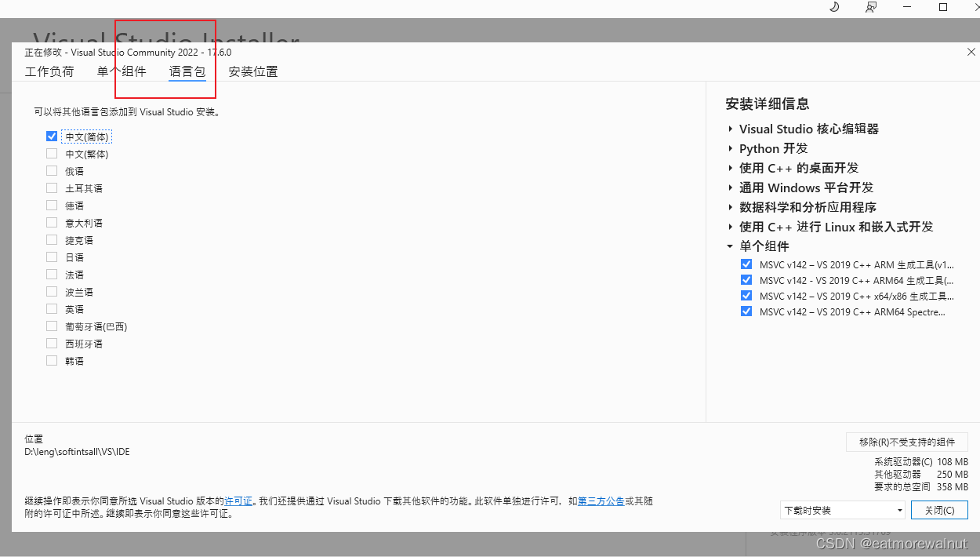
Task: Expand Visual Studio 核心编辑器 details
Action: [x=730, y=129]
